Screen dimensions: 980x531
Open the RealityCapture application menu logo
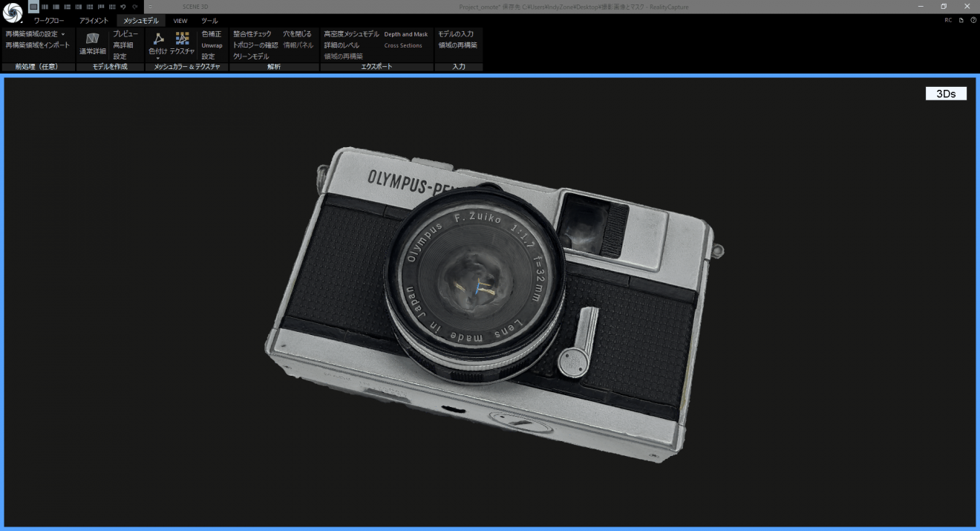[11, 13]
